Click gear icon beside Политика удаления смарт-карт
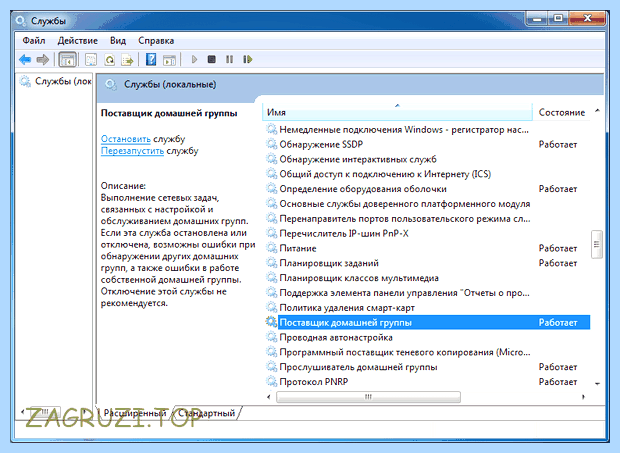 tap(271, 308)
